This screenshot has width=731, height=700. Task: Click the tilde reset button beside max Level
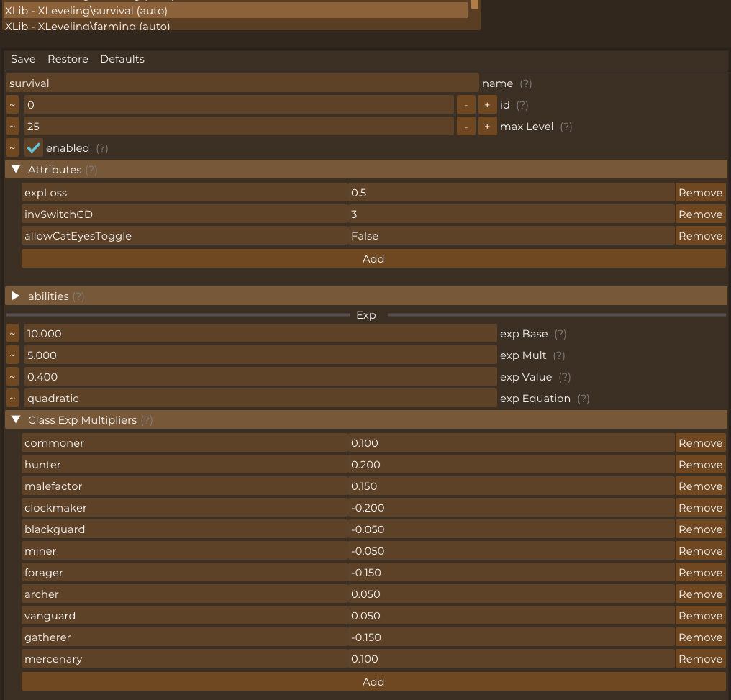(x=12, y=127)
